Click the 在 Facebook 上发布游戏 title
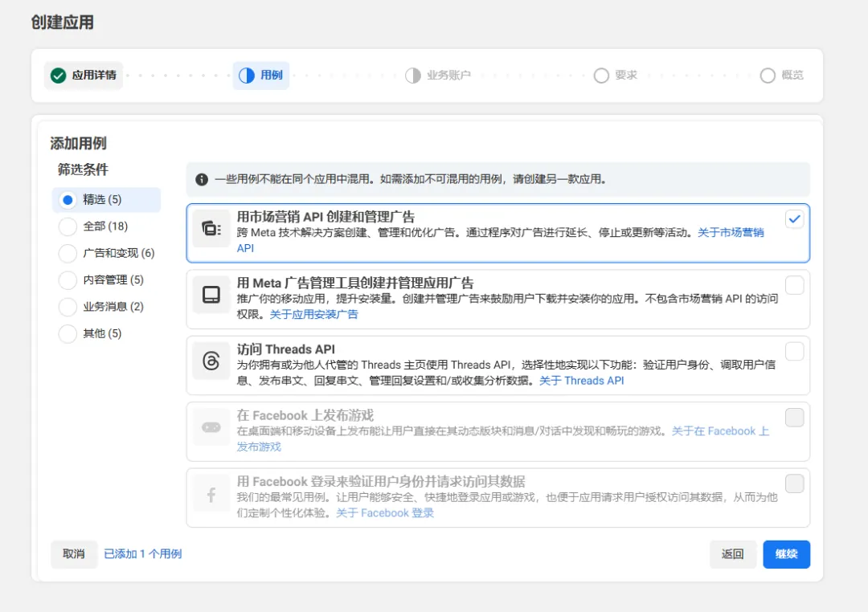868x612 pixels. point(305,415)
